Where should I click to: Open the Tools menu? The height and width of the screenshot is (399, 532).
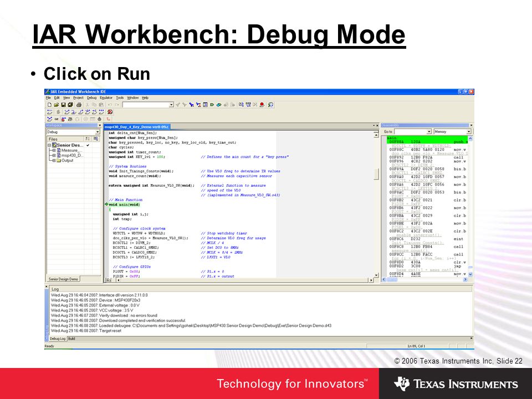(x=120, y=98)
